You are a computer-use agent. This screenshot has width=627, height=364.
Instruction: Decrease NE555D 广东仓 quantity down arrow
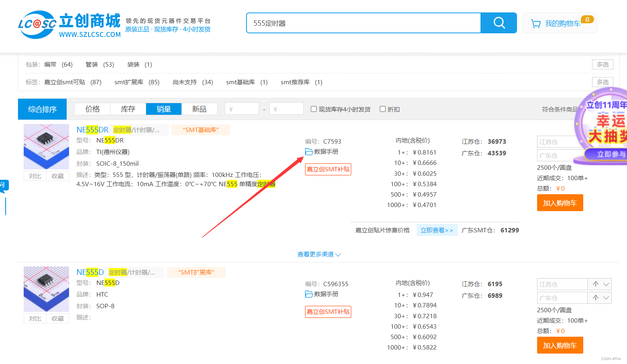coord(606,298)
